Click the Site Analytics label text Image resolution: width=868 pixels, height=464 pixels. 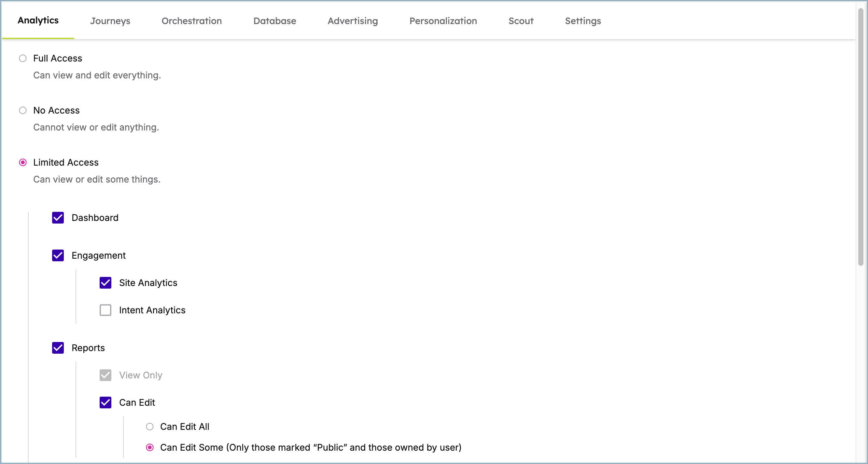pos(148,283)
